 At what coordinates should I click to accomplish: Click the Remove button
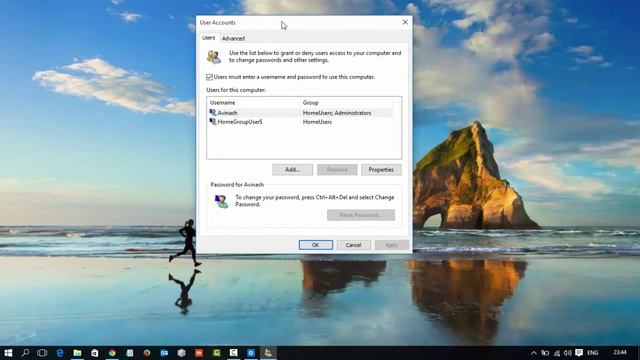point(337,169)
